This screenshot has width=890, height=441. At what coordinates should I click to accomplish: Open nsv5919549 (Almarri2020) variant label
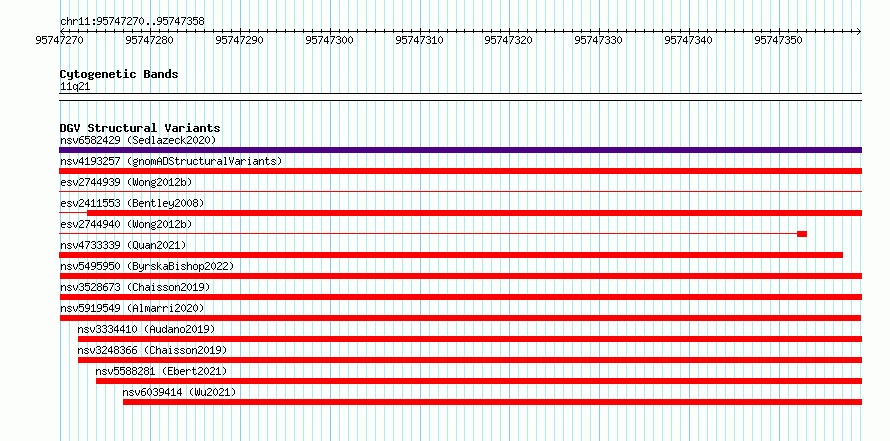click(x=132, y=308)
